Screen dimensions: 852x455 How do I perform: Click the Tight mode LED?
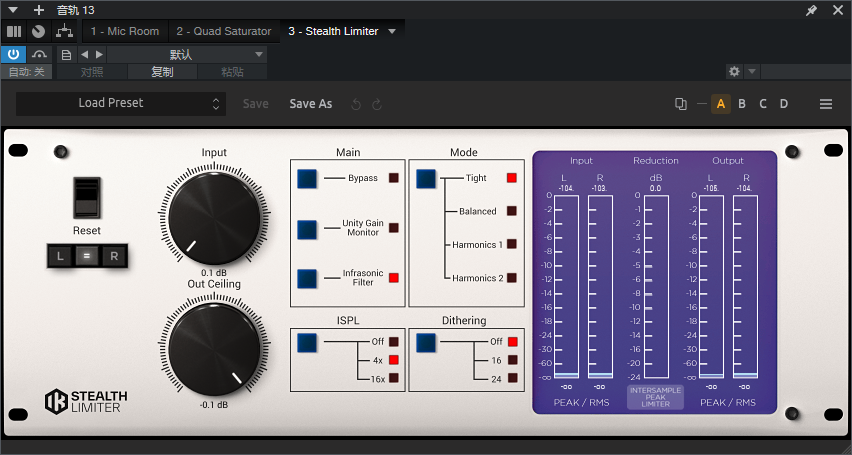(x=512, y=178)
